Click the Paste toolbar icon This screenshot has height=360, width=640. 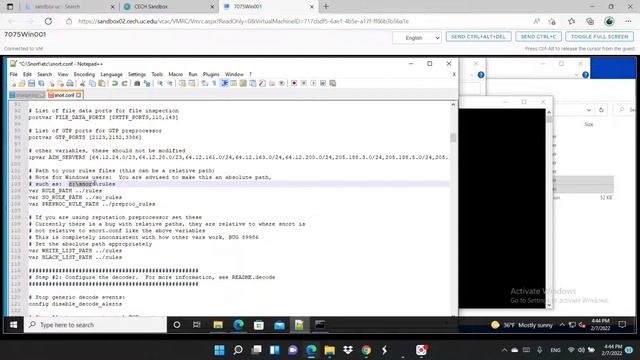102,83
